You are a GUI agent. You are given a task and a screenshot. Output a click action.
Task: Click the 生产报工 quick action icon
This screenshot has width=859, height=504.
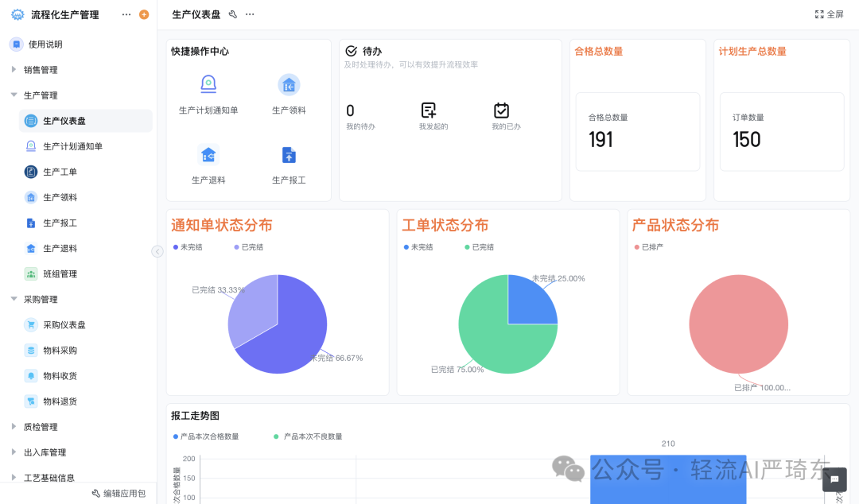click(x=288, y=153)
